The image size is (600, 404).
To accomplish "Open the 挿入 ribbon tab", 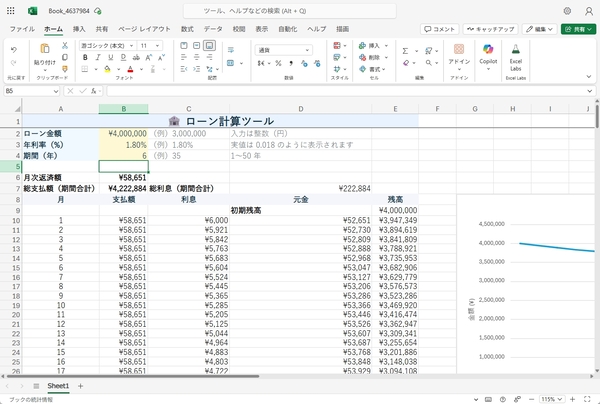I will click(79, 29).
